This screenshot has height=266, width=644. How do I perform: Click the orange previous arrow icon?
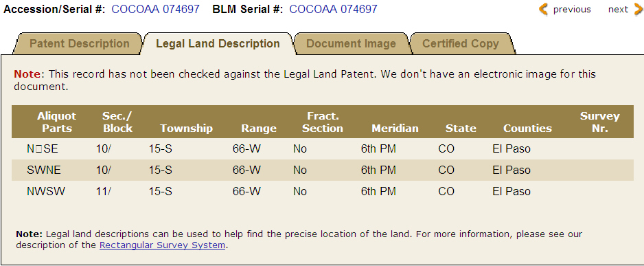pyautogui.click(x=543, y=9)
